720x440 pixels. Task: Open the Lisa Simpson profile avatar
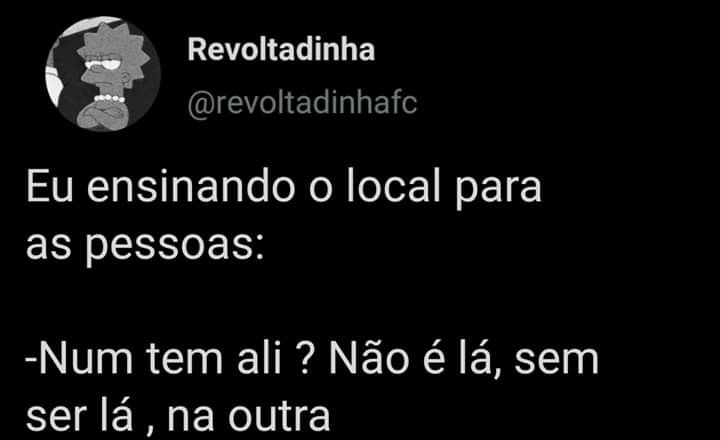click(103, 74)
